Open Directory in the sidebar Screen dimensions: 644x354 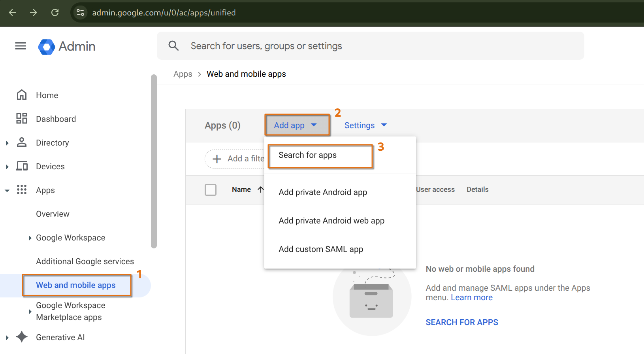[52, 143]
